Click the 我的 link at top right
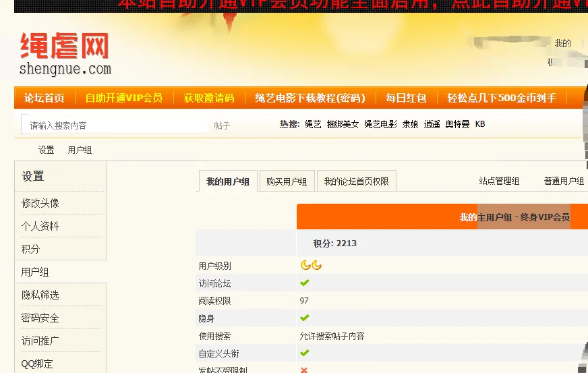 [x=562, y=44]
